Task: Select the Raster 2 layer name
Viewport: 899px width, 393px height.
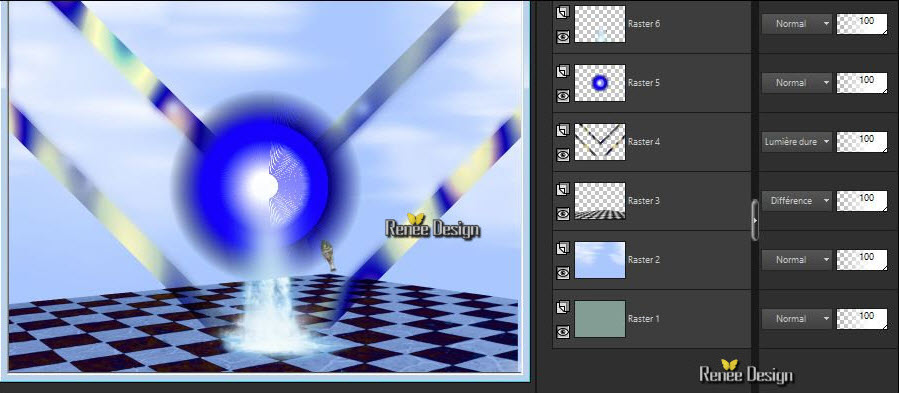Action: 644,260
